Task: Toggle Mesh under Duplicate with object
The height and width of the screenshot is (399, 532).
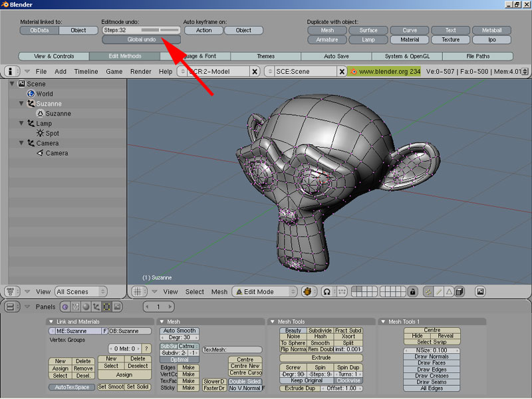Action: coord(327,30)
